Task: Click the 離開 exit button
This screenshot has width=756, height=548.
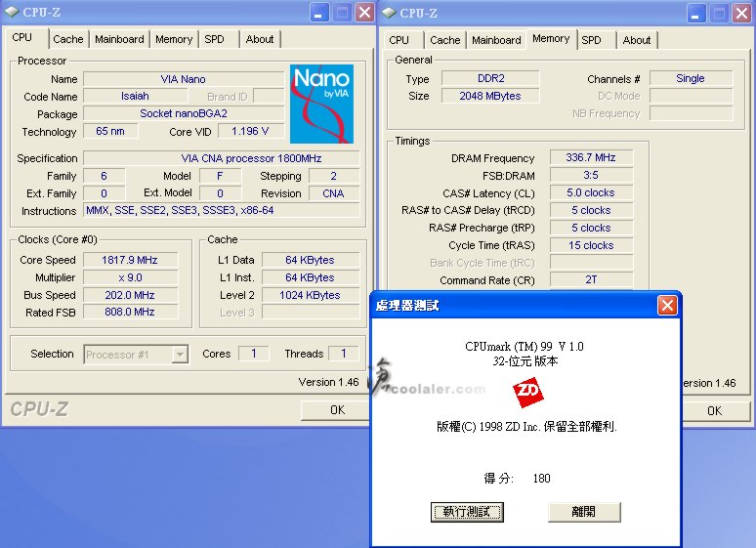Action: pos(584,512)
